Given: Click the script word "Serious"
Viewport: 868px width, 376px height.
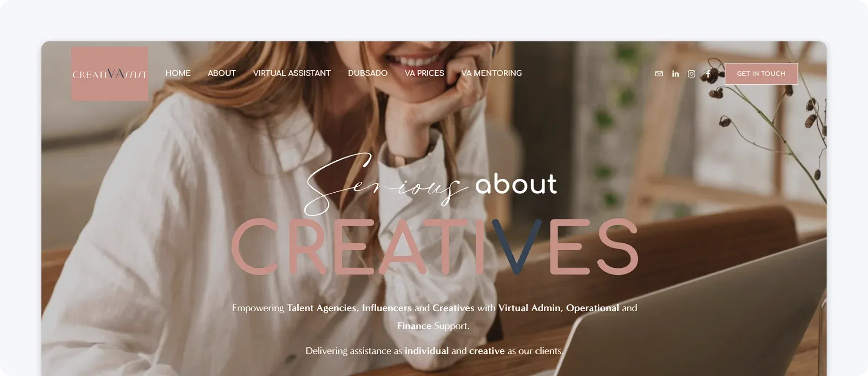Looking at the screenshot, I should [386, 184].
